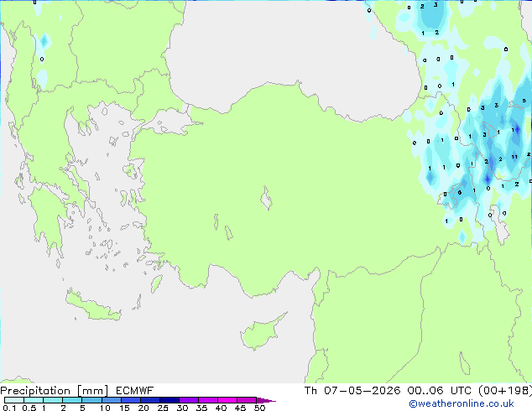
Task: Select the 15–20 mm legend swatch
Action: point(130,400)
